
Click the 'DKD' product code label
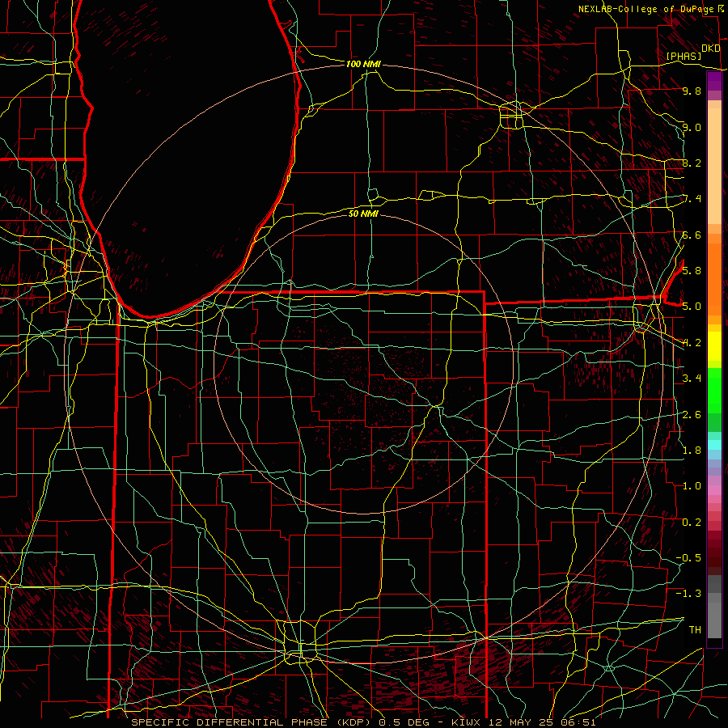(x=711, y=49)
